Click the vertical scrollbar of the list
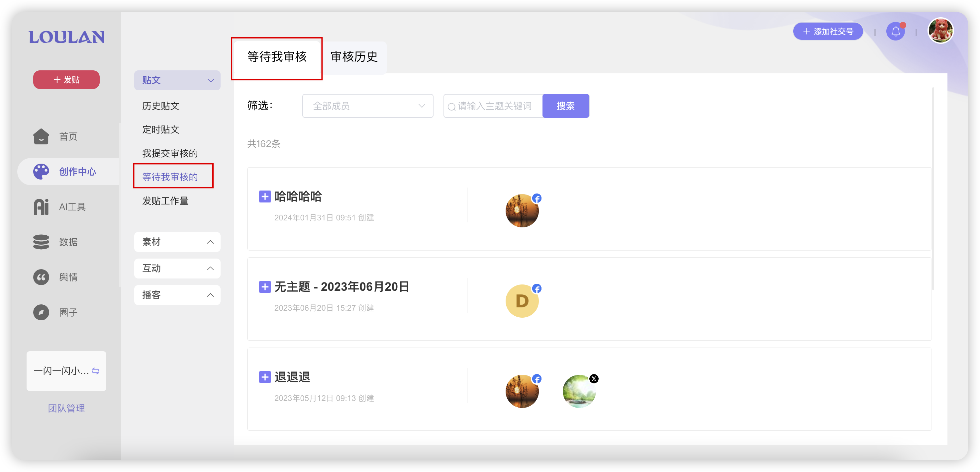This screenshot has width=980, height=472. [x=933, y=189]
